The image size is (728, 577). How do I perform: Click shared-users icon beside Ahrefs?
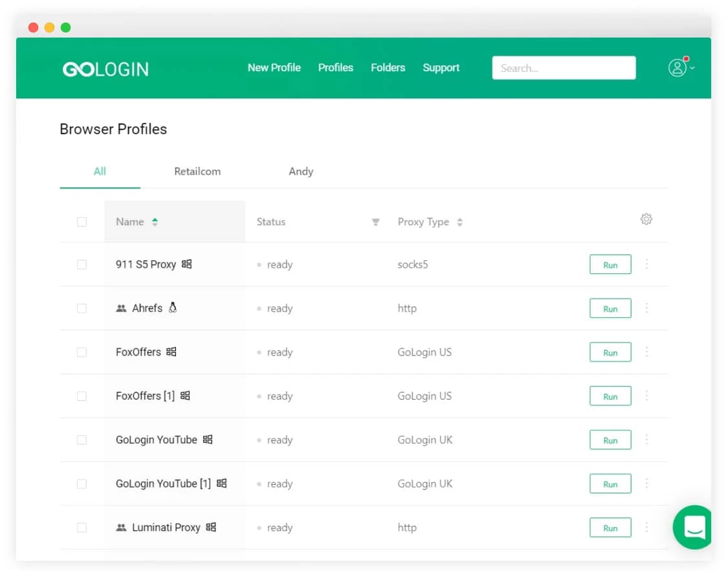[x=121, y=308]
